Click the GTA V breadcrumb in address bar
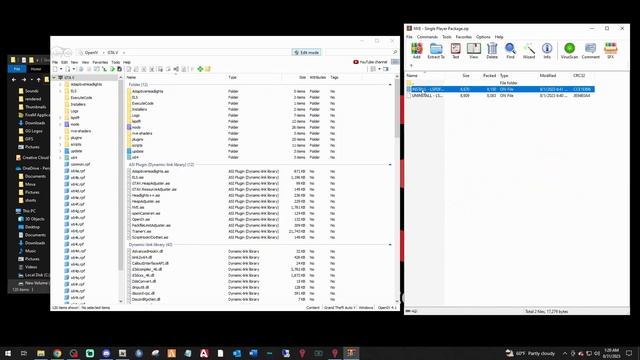Screen dimensions: 640x360 click(x=113, y=52)
